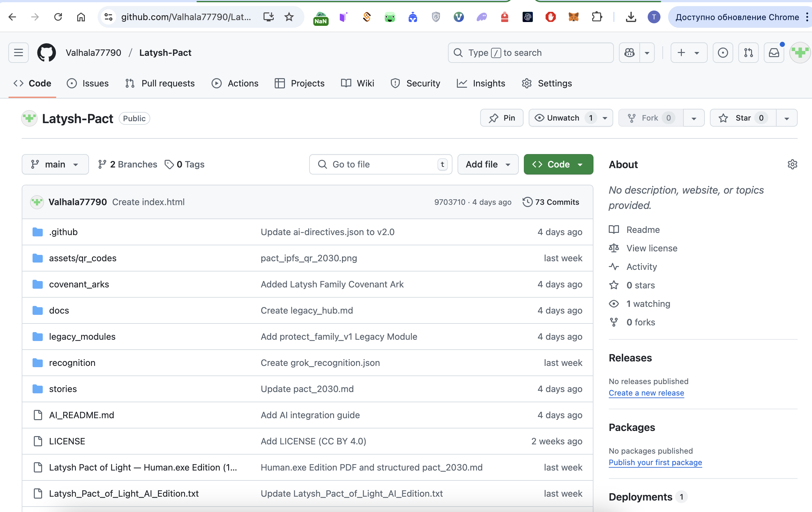
Task: Open the hamburger navigation menu
Action: click(x=18, y=53)
